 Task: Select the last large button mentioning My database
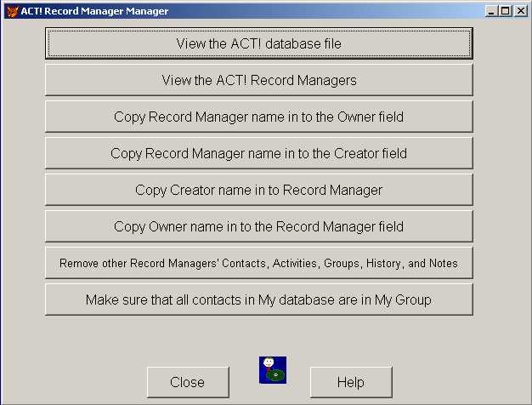point(259,300)
